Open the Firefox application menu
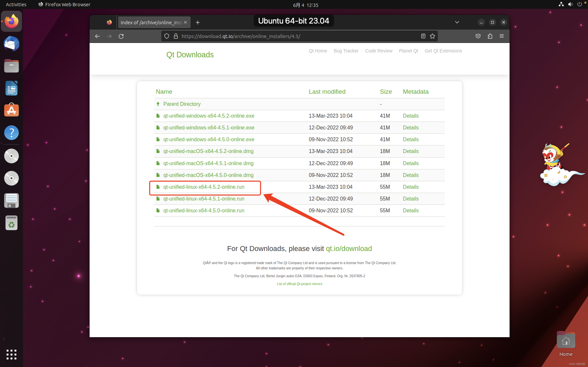The height and width of the screenshot is (367, 588). coord(502,36)
